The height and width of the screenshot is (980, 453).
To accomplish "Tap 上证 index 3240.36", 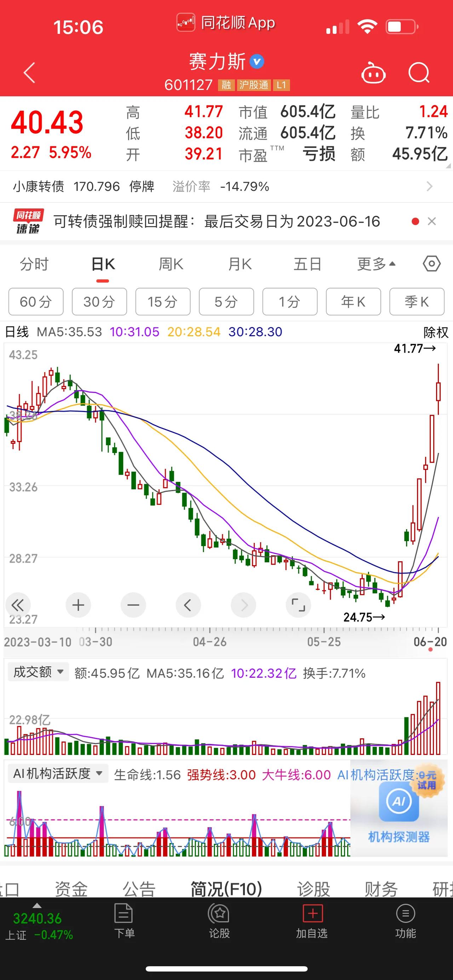I will [x=37, y=919].
